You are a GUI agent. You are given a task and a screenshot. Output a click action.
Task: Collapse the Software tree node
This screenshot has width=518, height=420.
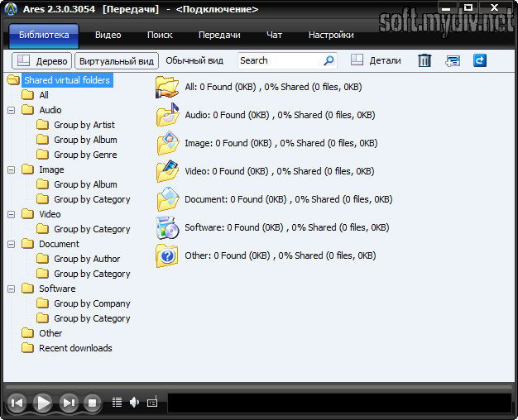coord(12,289)
